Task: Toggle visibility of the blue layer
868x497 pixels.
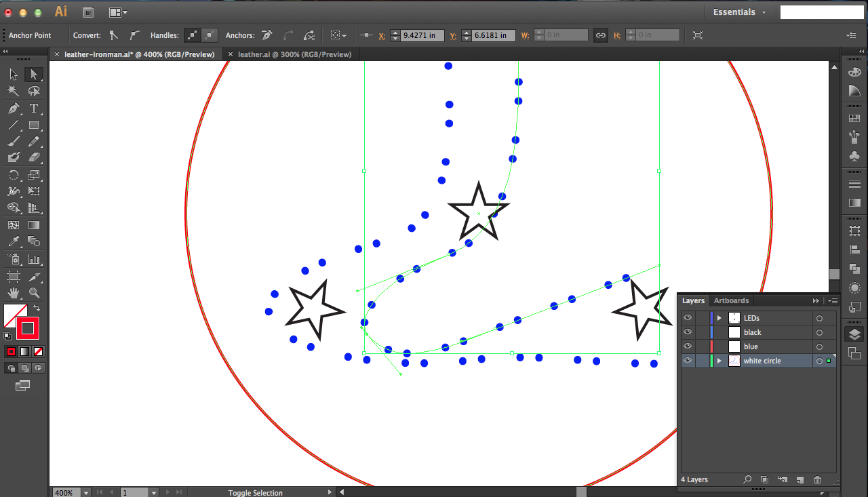Action: coord(688,346)
